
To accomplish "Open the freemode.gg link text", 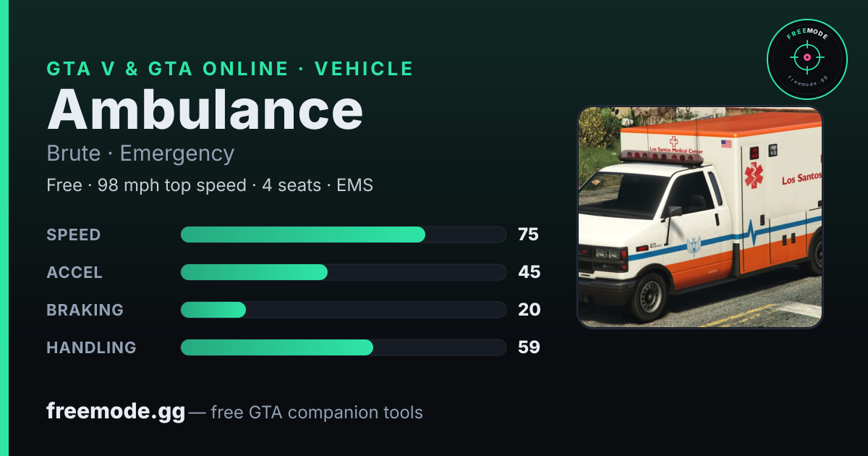I will coord(116,412).
